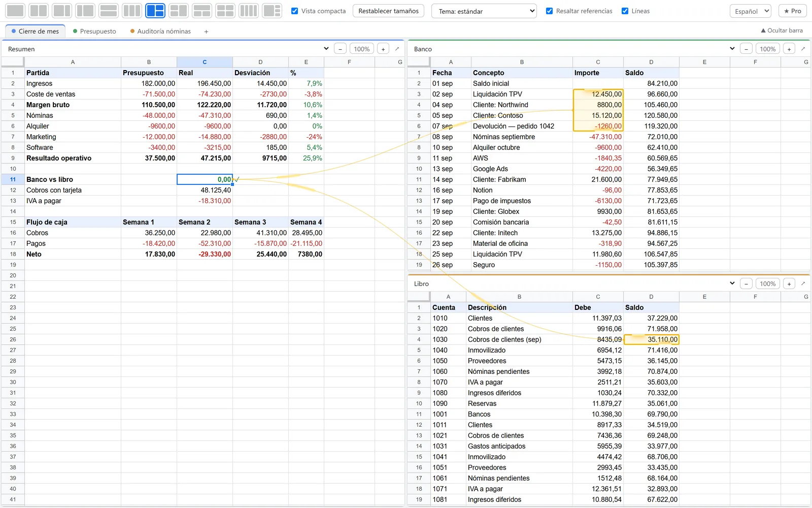
Task: Click Restablecer tamaños button
Action: click(389, 11)
